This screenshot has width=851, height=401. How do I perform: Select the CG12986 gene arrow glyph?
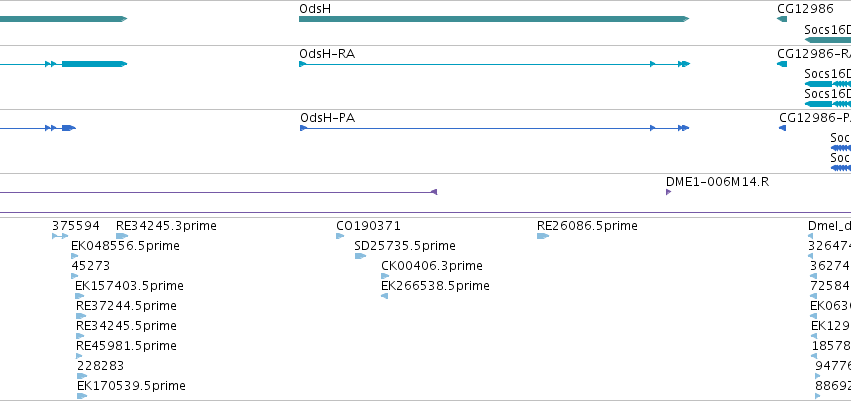(x=782, y=19)
